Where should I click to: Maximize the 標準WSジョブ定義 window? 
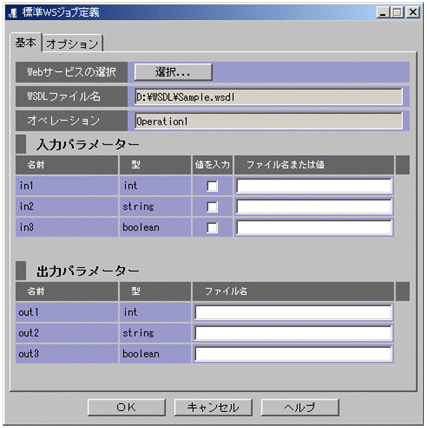point(397,13)
